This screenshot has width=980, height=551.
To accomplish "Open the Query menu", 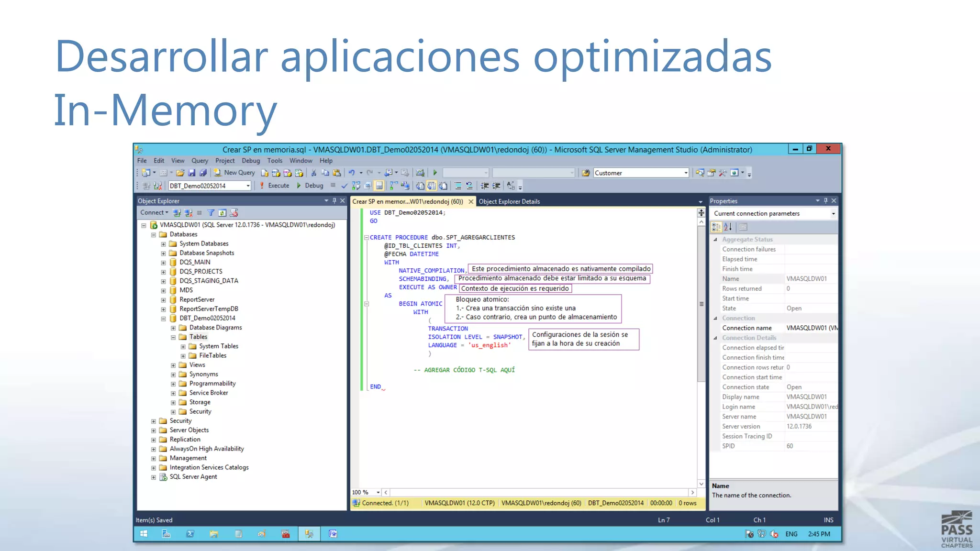I will coord(200,161).
